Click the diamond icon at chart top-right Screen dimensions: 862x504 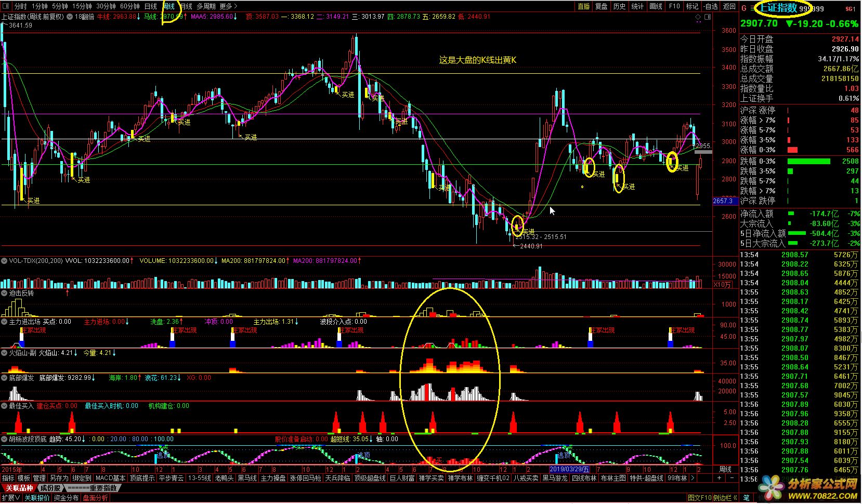[x=698, y=17]
